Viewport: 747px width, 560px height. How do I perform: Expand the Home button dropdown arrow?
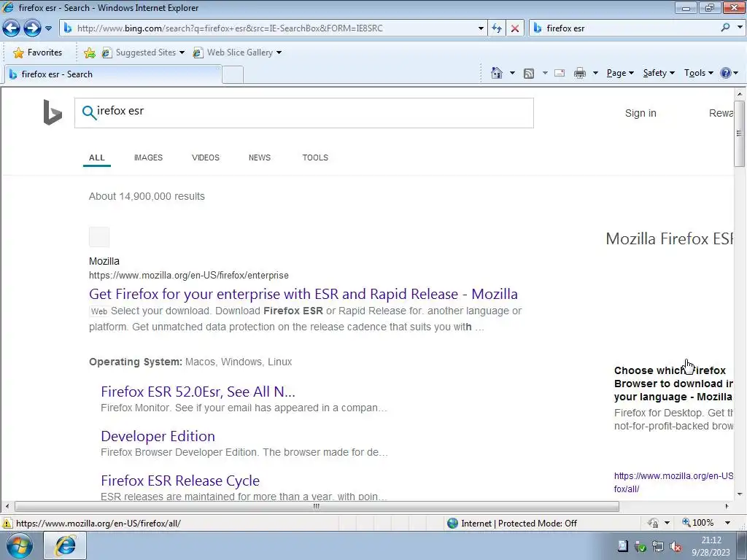(512, 74)
